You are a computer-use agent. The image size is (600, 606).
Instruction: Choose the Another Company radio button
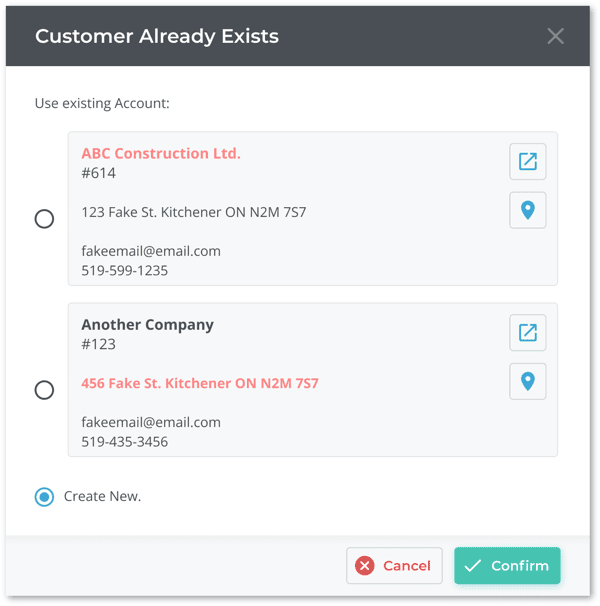(44, 390)
